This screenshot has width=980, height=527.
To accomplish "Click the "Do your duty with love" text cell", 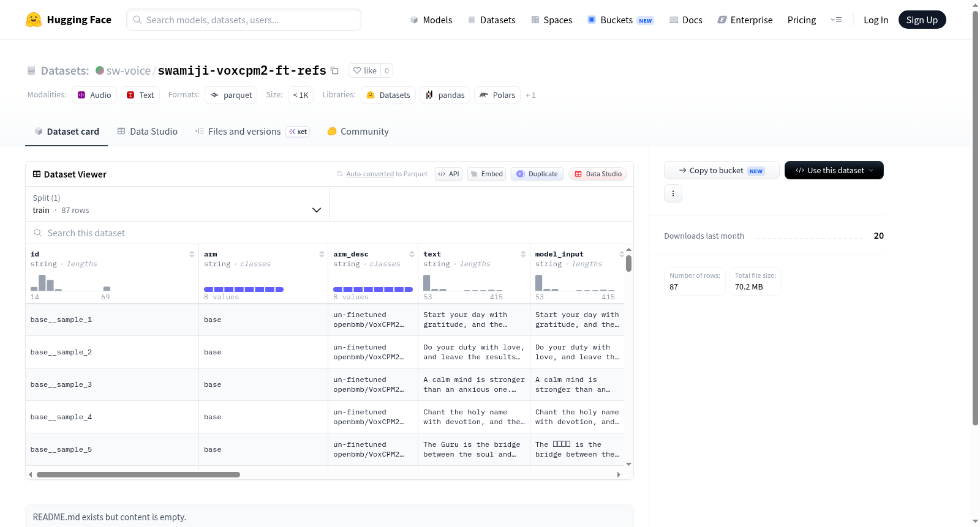I will (x=474, y=352).
